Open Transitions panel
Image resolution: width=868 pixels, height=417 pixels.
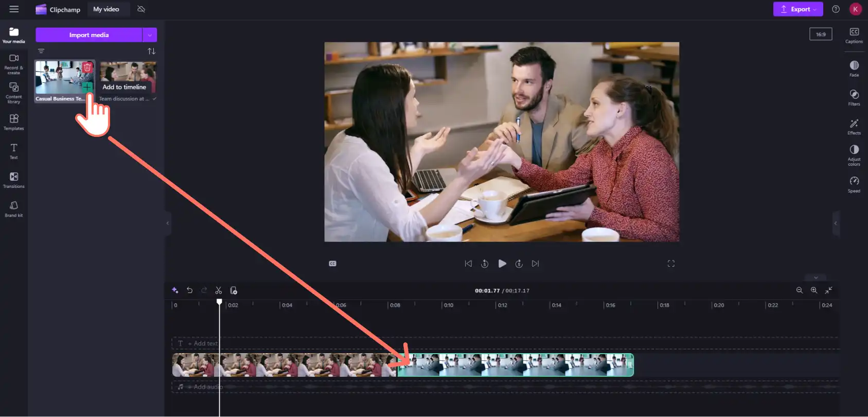click(x=14, y=180)
